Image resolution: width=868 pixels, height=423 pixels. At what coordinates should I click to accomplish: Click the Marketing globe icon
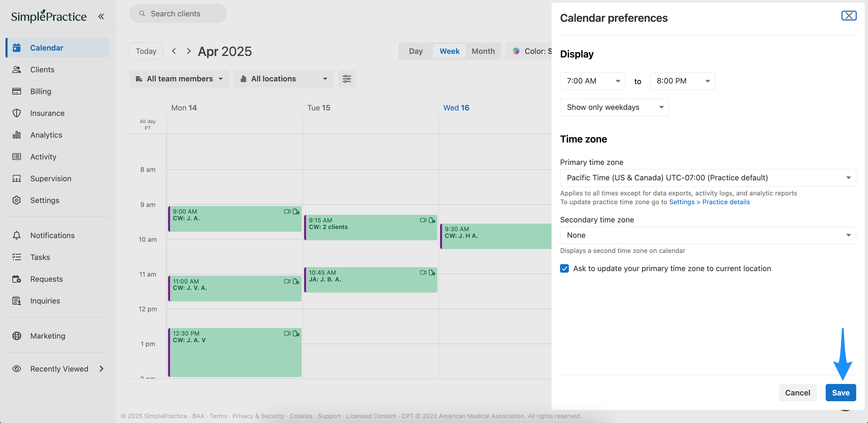(x=17, y=336)
